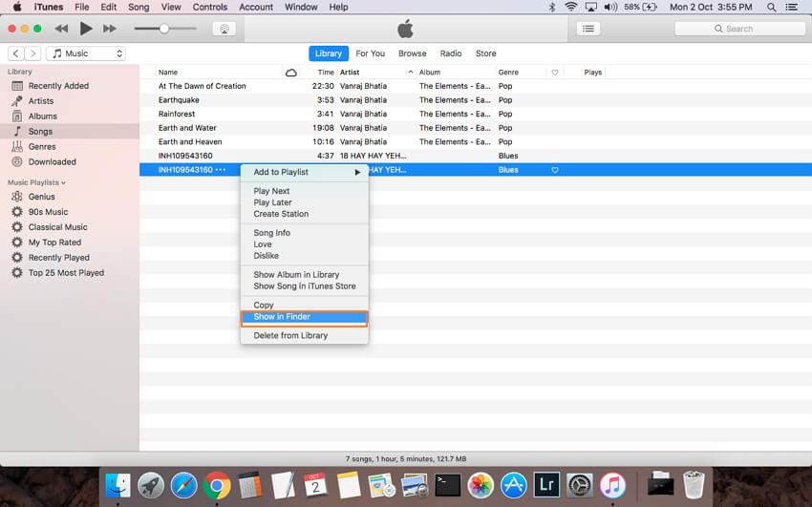Open Google Chrome from the Dock
This screenshot has height=507, width=812.
pos(217,486)
